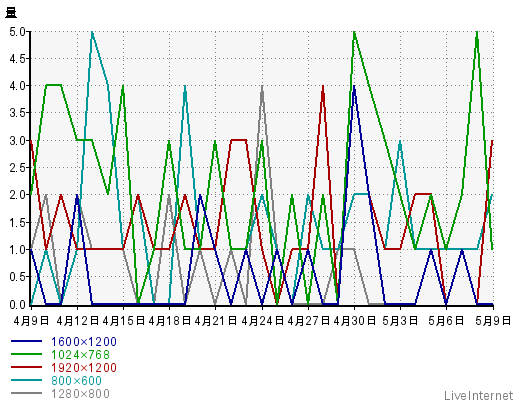This screenshot has width=520, height=405.
Task: Click the y-axis title character at top left
Action: (x=11, y=13)
